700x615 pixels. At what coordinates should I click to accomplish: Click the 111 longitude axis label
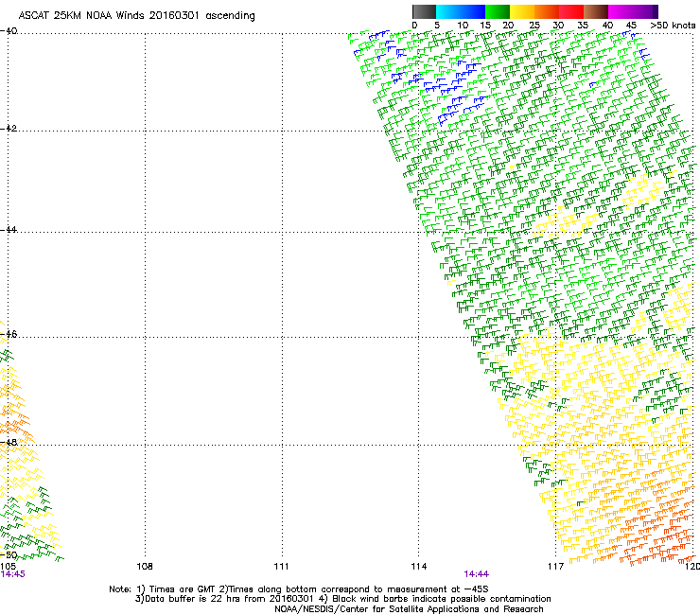click(x=281, y=567)
